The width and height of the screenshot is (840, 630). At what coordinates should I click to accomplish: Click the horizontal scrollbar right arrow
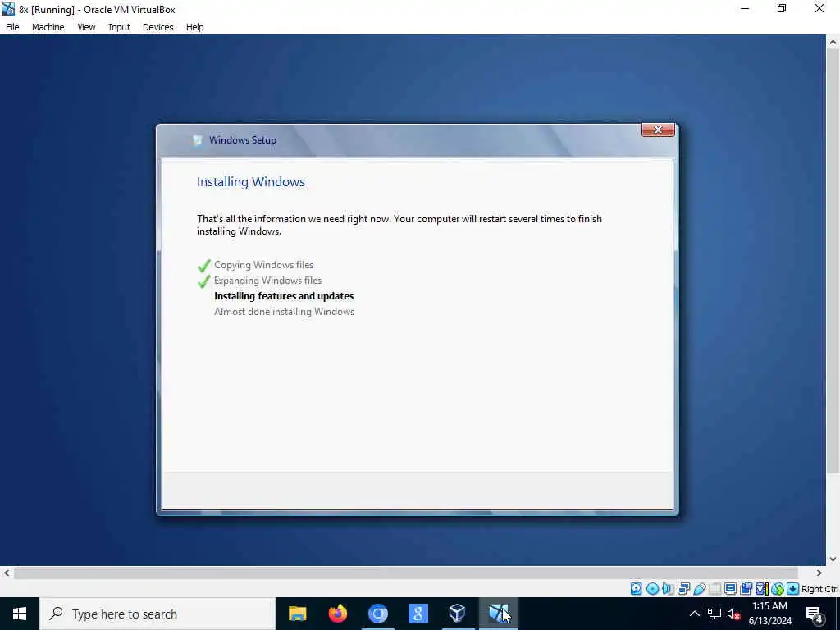point(819,573)
